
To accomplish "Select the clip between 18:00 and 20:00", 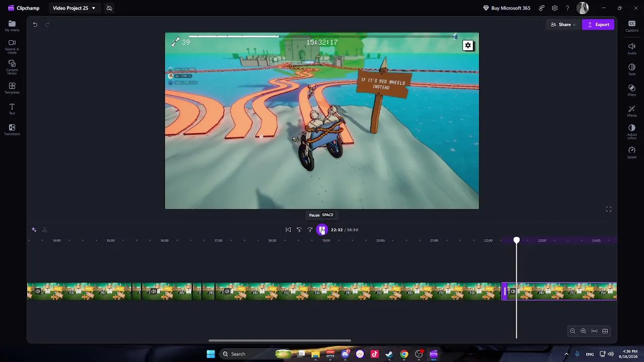I will tap(358, 291).
